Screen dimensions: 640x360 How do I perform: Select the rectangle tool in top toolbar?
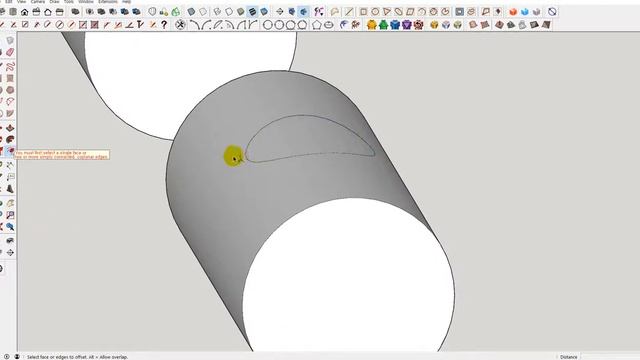point(363,12)
